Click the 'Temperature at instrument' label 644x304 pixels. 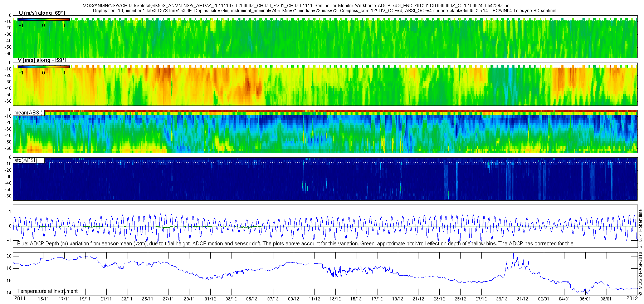click(48, 291)
